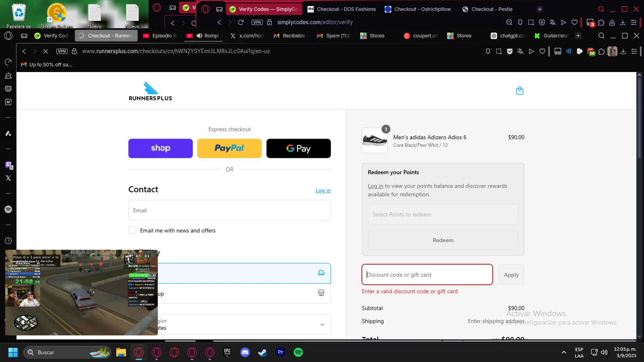Open Checkout - DOS Fashions tab in SimplyCodes window
The width and height of the screenshot is (644, 362).
342,9
